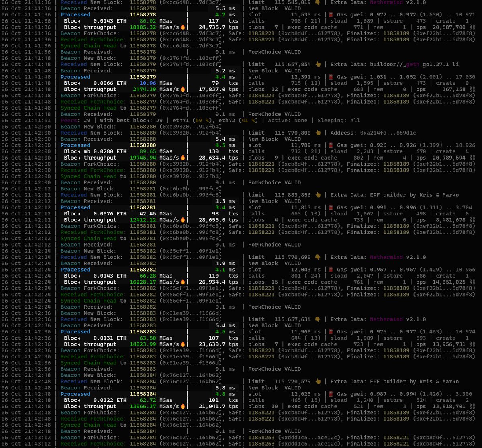Screen dimensions: 482x448
Task: Click the pointing hand icon after limit 115,545,019
Action: tap(318, 2)
